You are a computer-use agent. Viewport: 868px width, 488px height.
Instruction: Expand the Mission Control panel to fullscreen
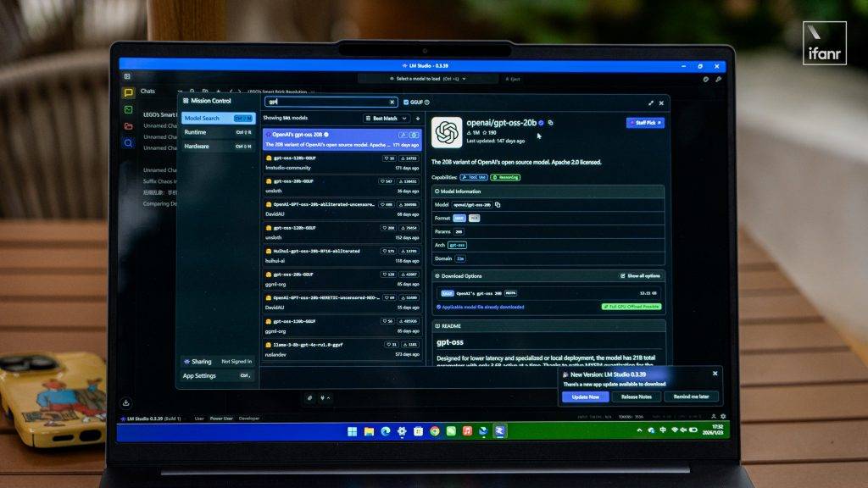point(650,103)
